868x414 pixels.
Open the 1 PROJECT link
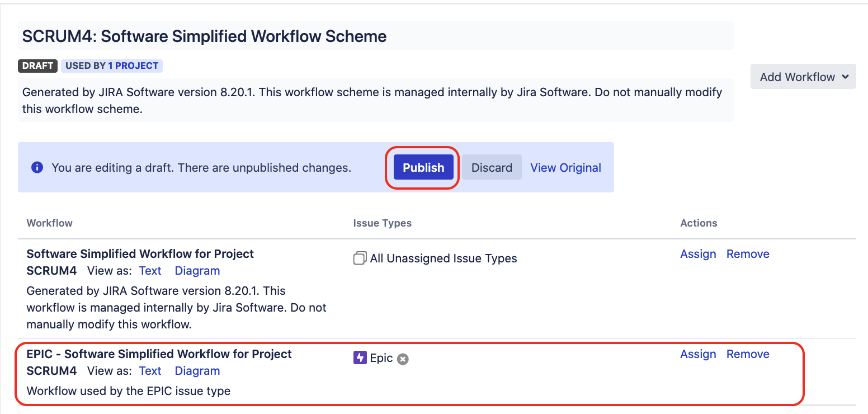[133, 65]
